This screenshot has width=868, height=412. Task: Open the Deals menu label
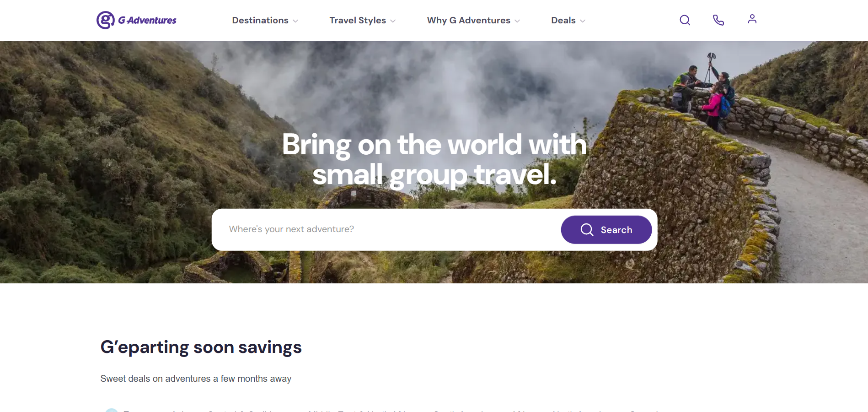pyautogui.click(x=563, y=20)
